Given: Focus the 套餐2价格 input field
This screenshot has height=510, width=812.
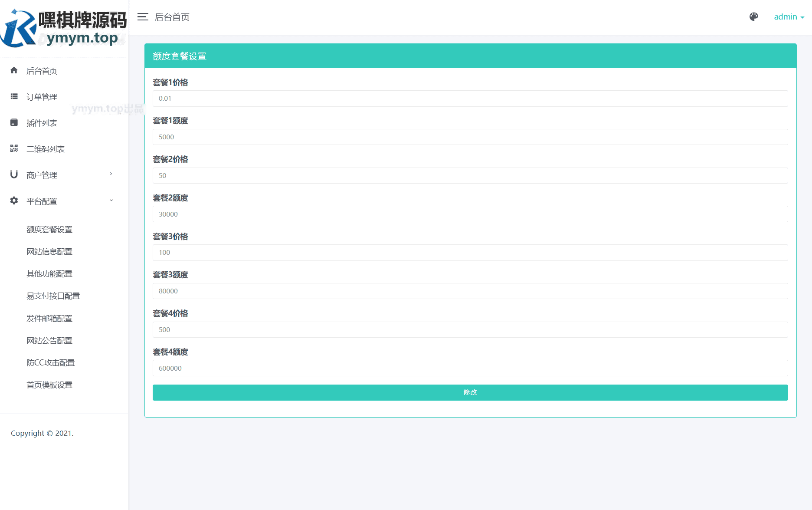Looking at the screenshot, I should pyautogui.click(x=470, y=176).
